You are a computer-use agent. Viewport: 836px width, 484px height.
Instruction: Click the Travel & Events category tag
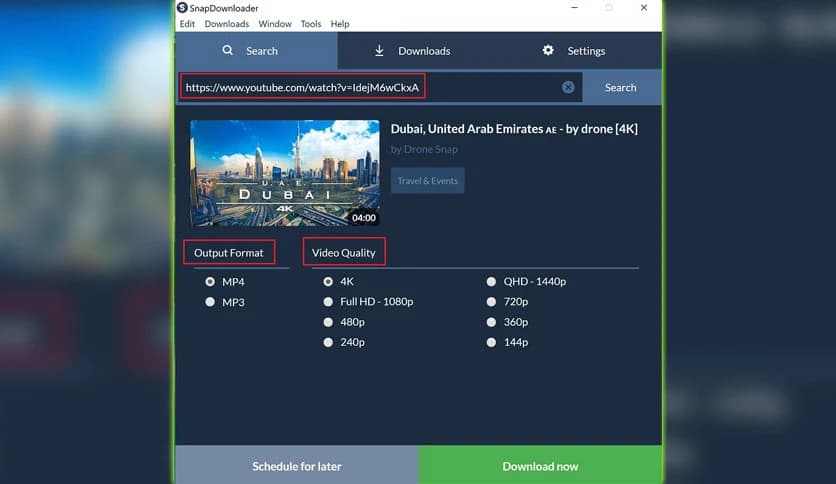428,181
